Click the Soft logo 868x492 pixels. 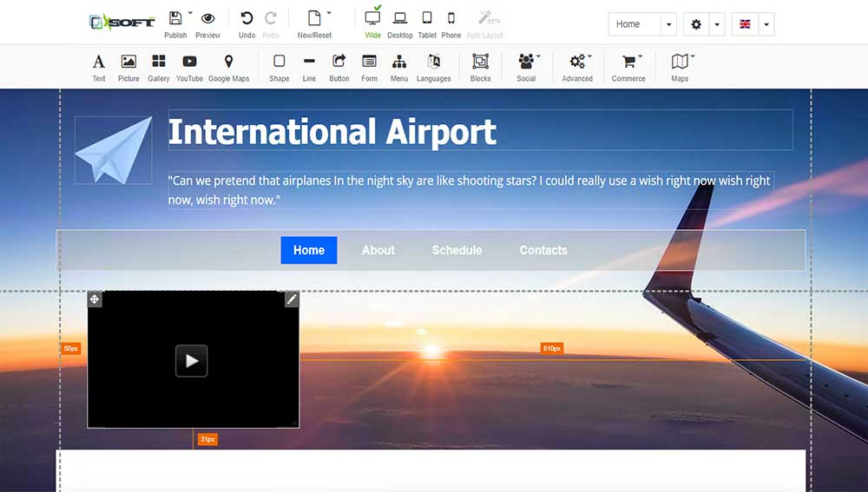122,23
